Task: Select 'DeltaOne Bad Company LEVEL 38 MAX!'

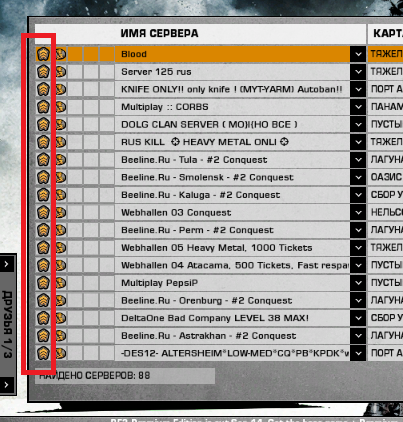Action: pos(215,318)
